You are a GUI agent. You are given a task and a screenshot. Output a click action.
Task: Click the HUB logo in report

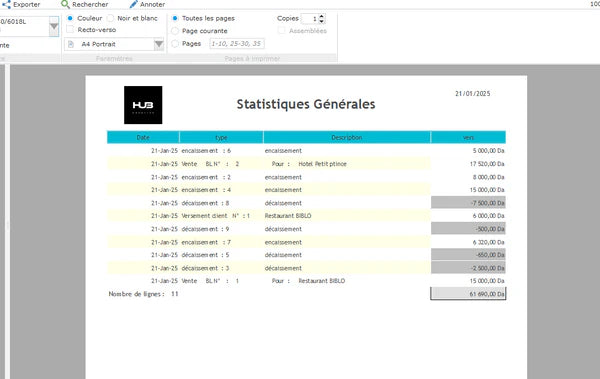pyautogui.click(x=143, y=105)
